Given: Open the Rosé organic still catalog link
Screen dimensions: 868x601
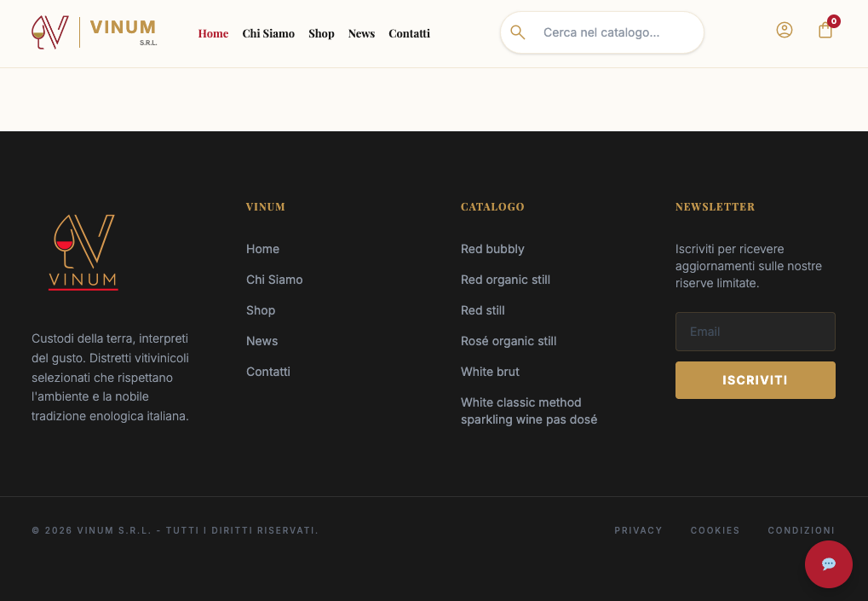Looking at the screenshot, I should 509,341.
